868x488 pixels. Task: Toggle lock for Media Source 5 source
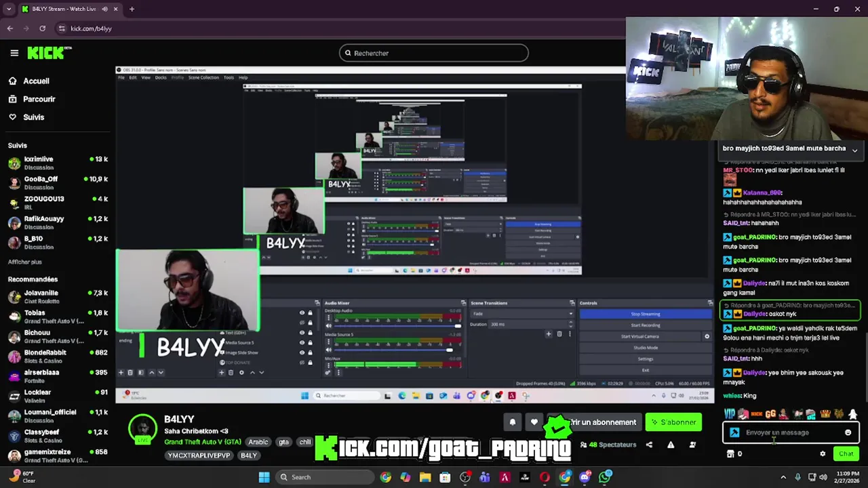[311, 342]
